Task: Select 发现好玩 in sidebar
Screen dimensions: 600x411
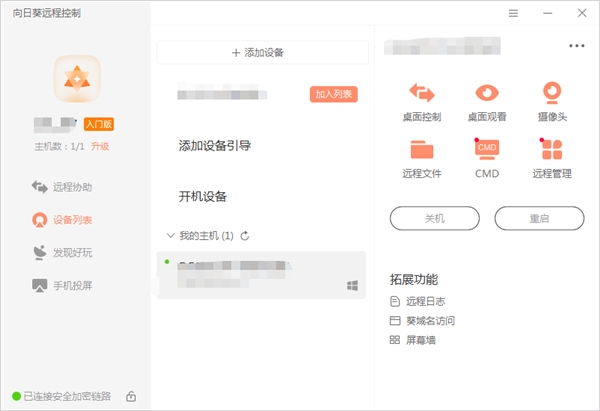Action: [75, 252]
